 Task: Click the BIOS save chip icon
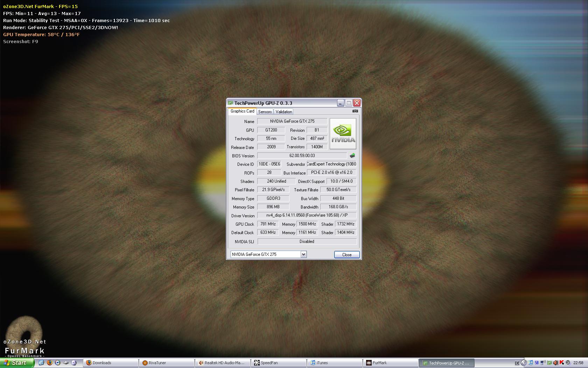(x=352, y=155)
